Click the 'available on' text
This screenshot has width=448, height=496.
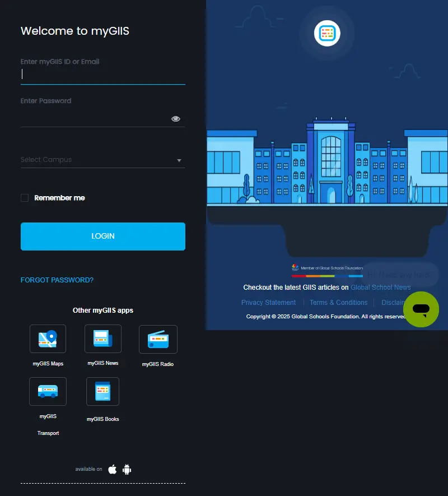[x=88, y=469]
